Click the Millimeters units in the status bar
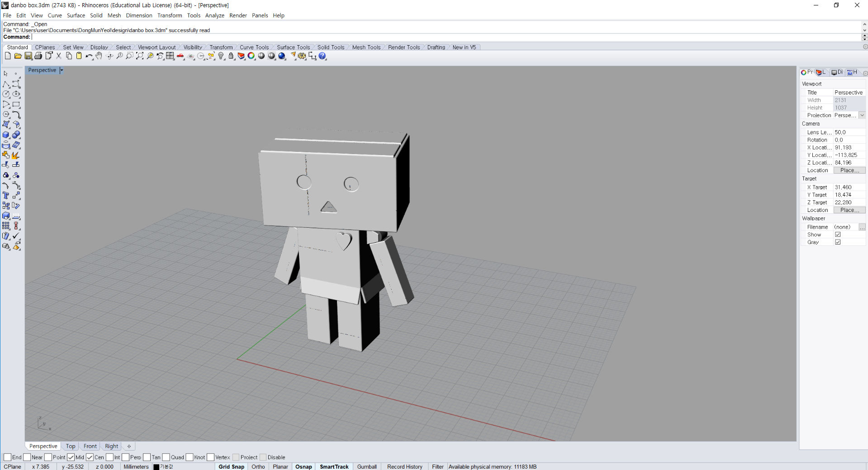 [x=136, y=467]
